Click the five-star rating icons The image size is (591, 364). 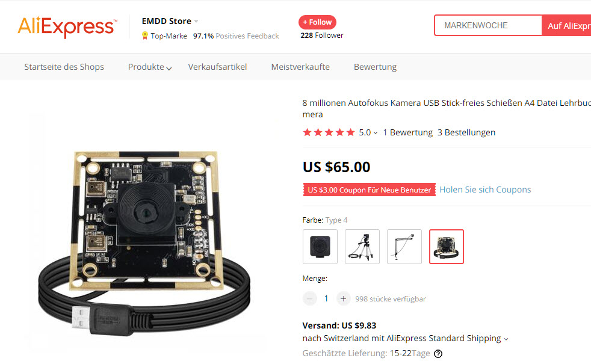pyautogui.click(x=329, y=132)
